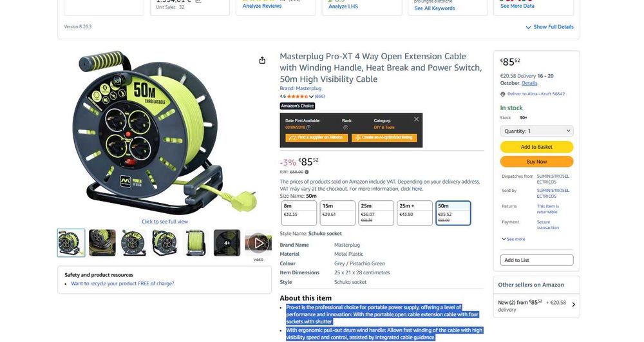Click the delivery location pin icon
This screenshot has width=644, height=342.
click(503, 94)
